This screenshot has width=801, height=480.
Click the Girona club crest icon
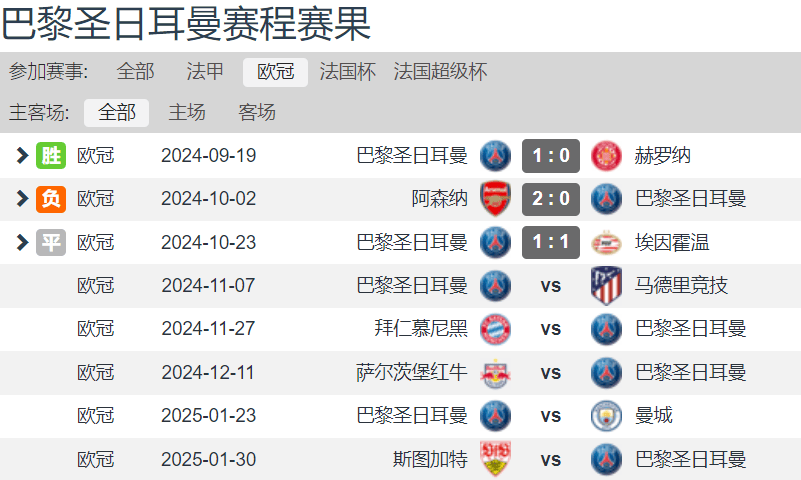point(606,156)
